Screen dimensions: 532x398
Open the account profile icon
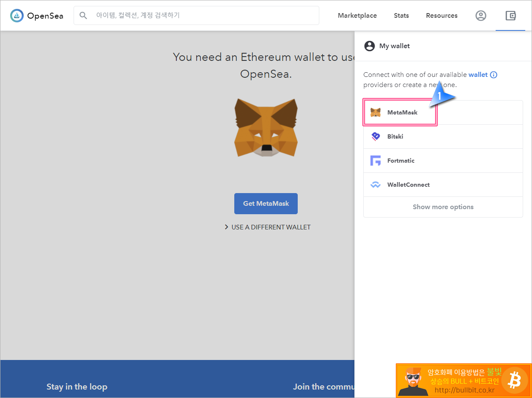[x=481, y=16]
